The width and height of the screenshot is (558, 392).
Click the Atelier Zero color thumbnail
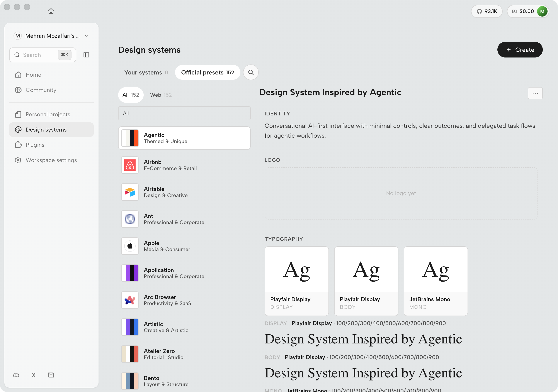130,354
